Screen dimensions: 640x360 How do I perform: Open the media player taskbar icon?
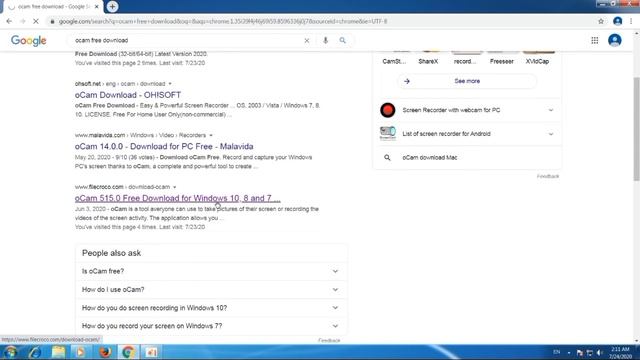click(80, 352)
